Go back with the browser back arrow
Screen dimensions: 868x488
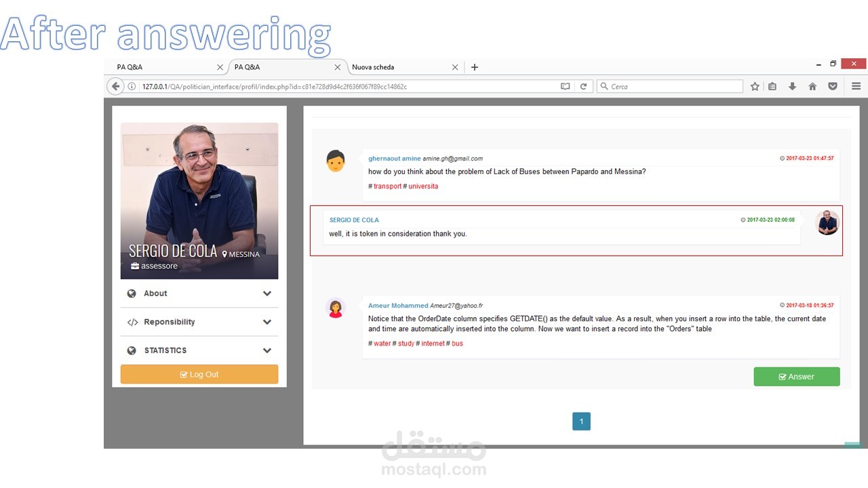pyautogui.click(x=115, y=87)
